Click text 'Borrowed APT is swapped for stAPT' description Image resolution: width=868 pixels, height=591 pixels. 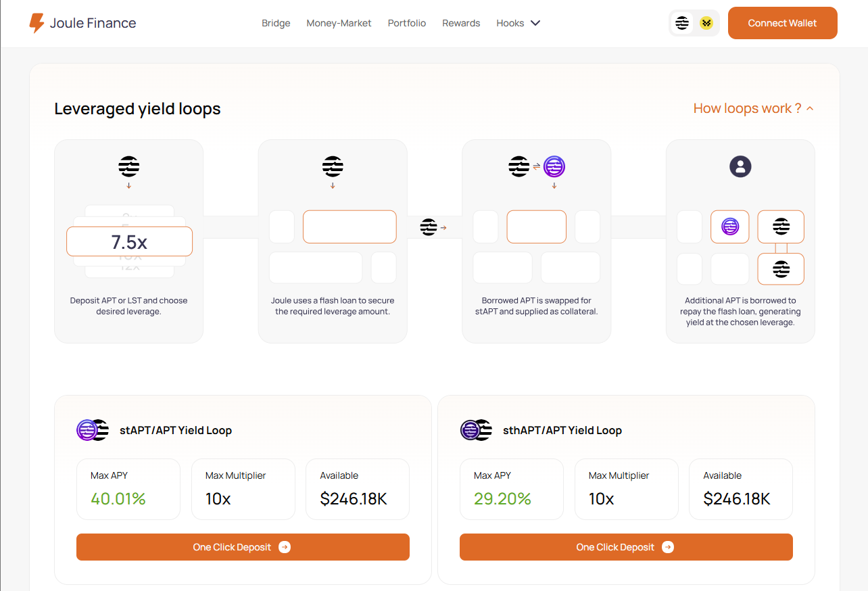click(537, 306)
